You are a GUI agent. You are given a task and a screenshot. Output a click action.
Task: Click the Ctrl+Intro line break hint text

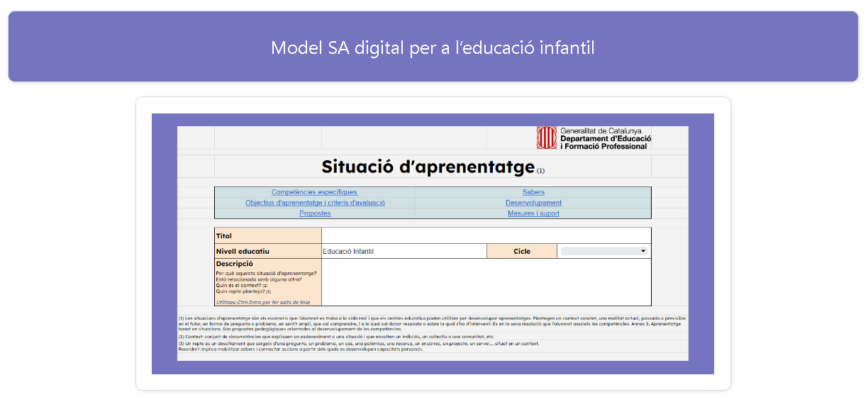coord(252,302)
